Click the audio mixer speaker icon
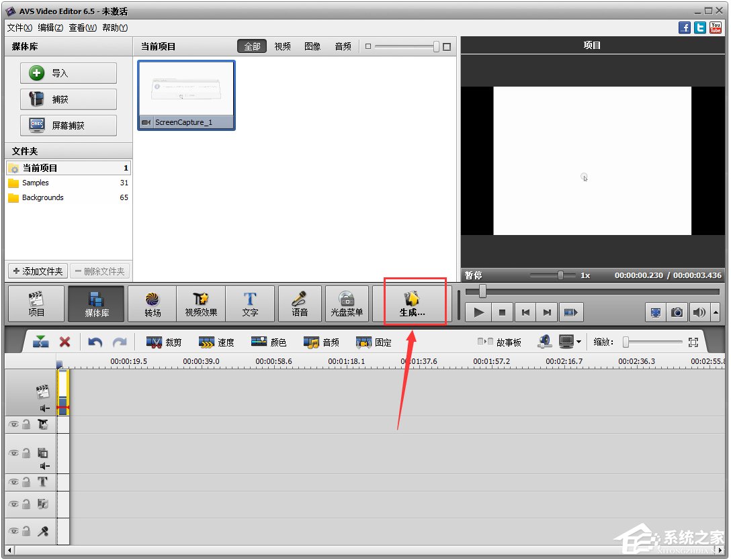Screen dimensions: 731x560 tap(544, 342)
